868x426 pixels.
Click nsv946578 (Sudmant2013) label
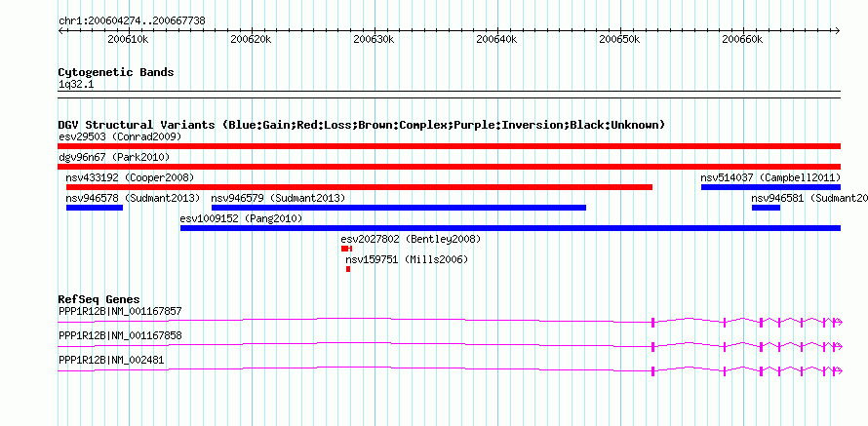click(133, 198)
